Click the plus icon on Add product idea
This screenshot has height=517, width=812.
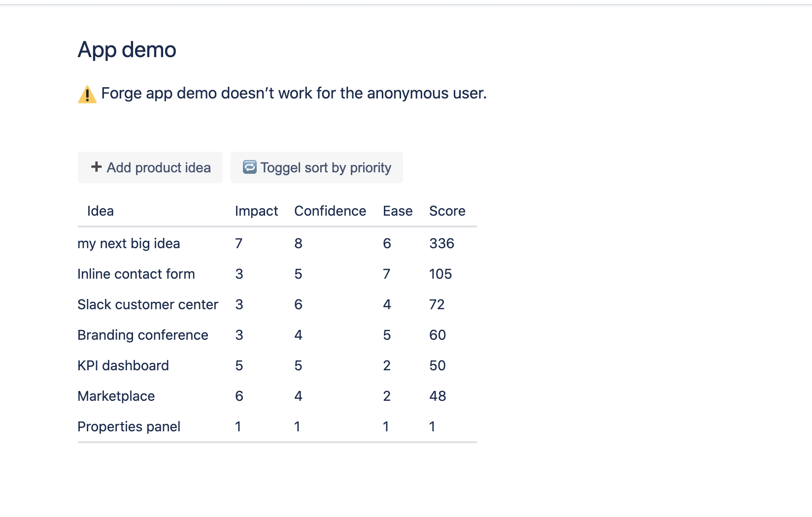tap(96, 167)
